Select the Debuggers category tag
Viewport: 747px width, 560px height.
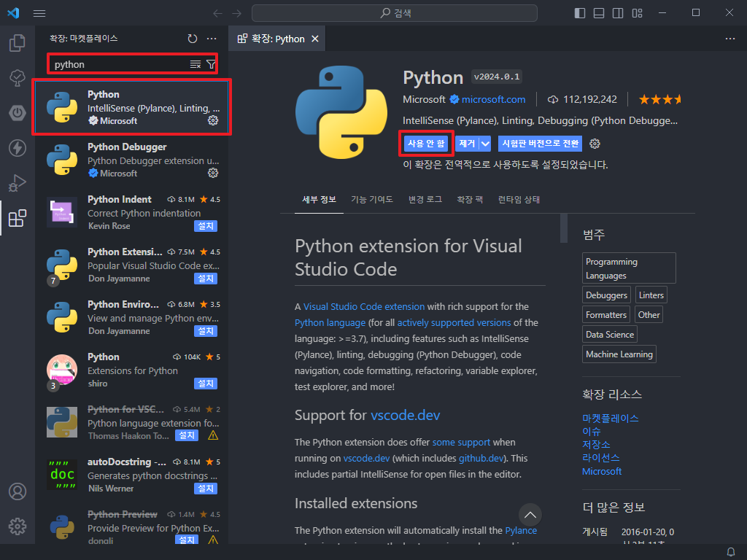click(606, 295)
